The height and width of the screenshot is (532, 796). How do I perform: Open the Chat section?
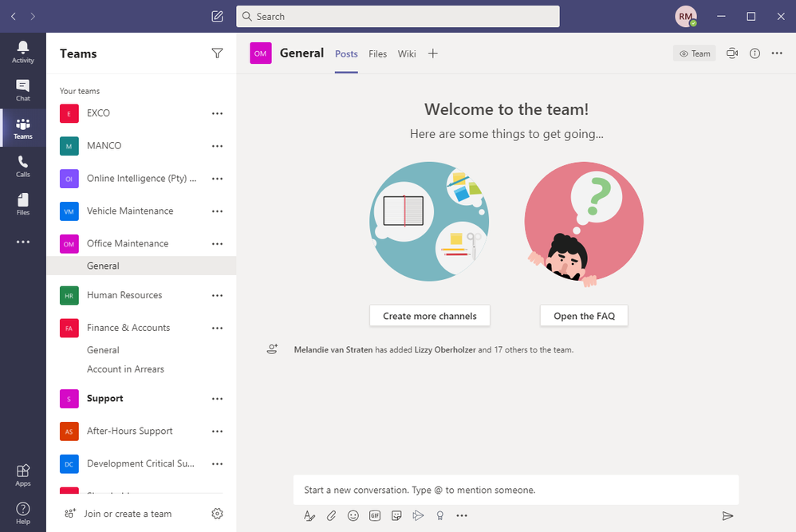[23, 90]
